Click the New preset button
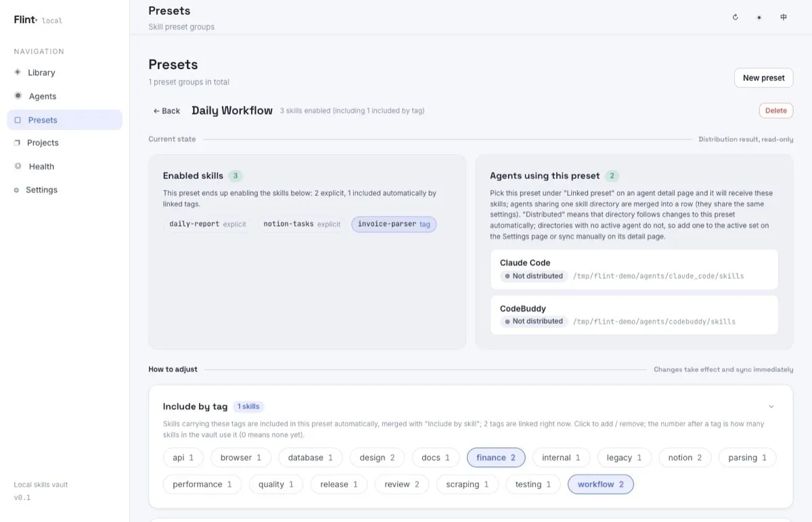This screenshot has width=812, height=522. pyautogui.click(x=763, y=78)
